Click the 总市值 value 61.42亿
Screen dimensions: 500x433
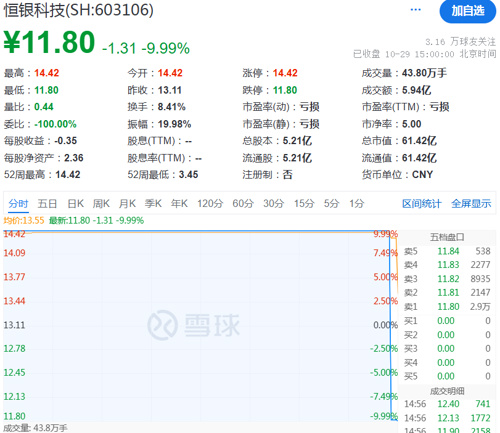click(x=419, y=141)
